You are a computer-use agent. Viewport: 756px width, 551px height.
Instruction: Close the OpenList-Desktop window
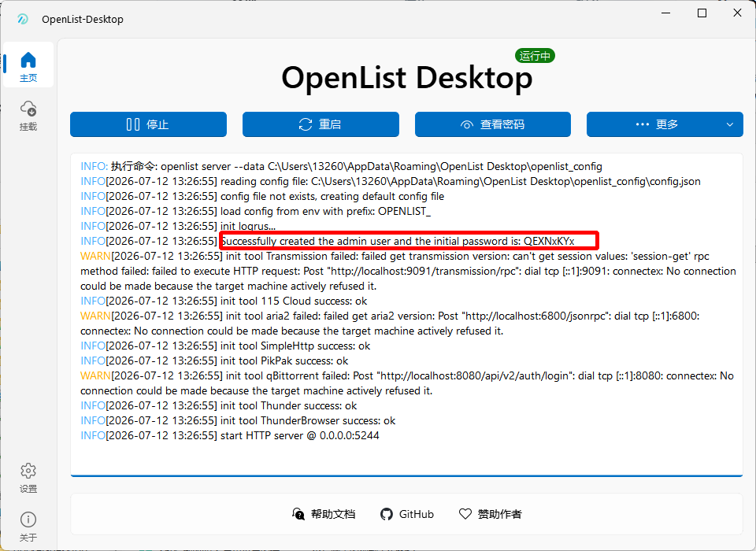click(737, 13)
